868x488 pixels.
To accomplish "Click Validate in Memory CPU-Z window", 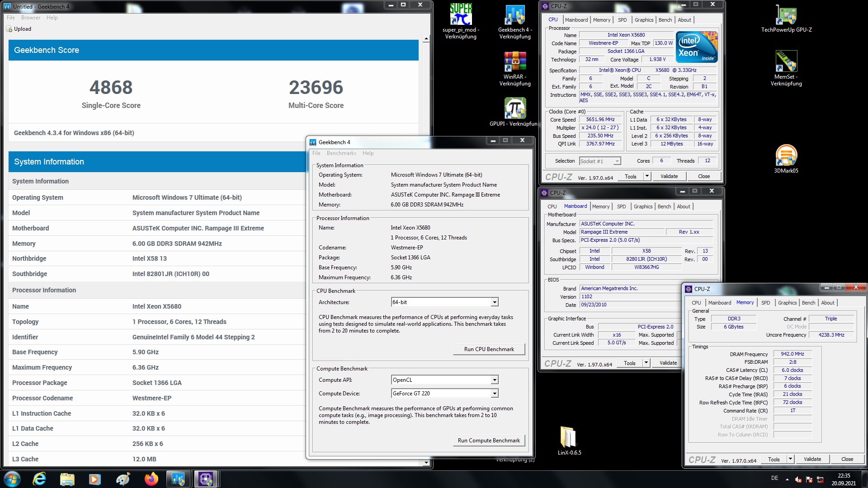I will click(x=812, y=459).
